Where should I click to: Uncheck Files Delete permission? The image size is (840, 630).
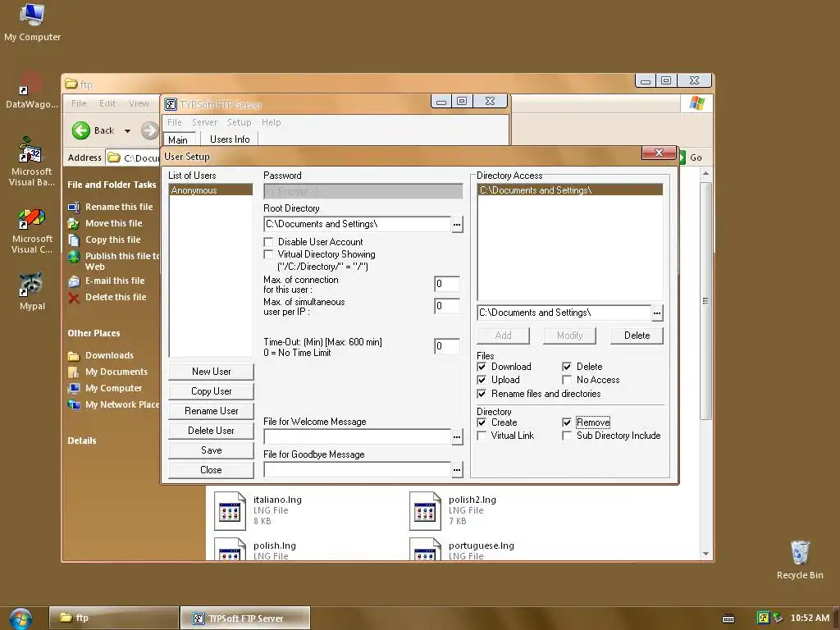567,367
